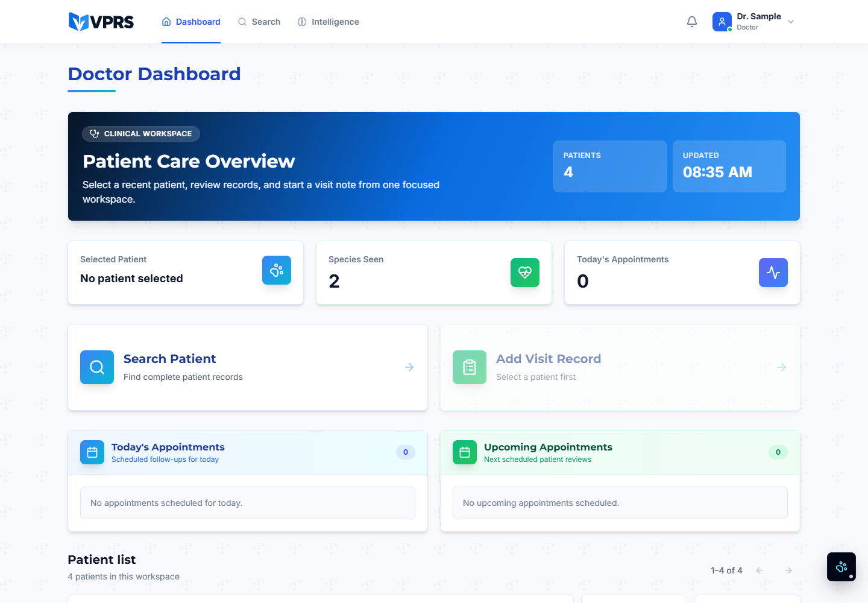Open the floating paw assistant button
The image size is (868, 603).
coord(841,567)
